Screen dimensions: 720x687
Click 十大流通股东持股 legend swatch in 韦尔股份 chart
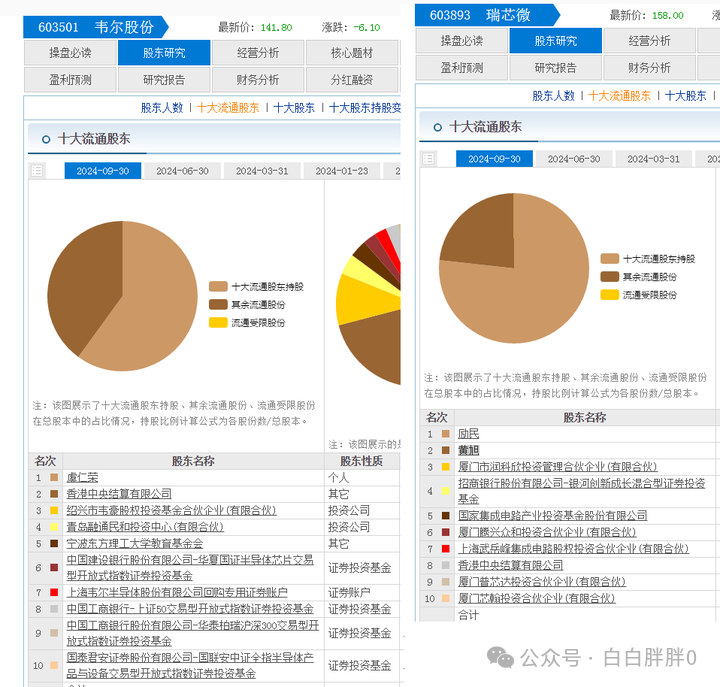218,287
